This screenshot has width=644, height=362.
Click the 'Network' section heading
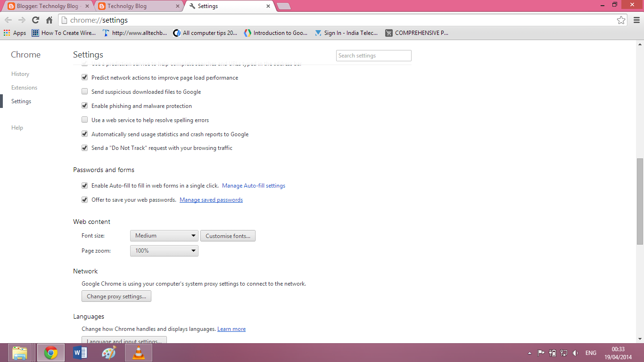click(x=85, y=271)
